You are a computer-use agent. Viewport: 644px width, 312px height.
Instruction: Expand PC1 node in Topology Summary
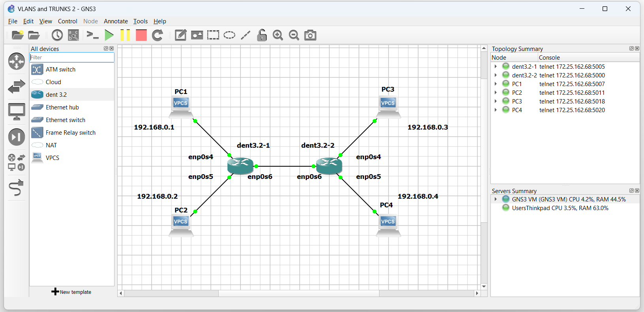pyautogui.click(x=496, y=84)
